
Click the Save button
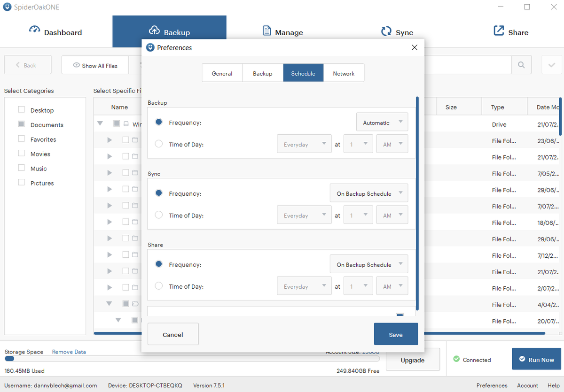pos(396,334)
